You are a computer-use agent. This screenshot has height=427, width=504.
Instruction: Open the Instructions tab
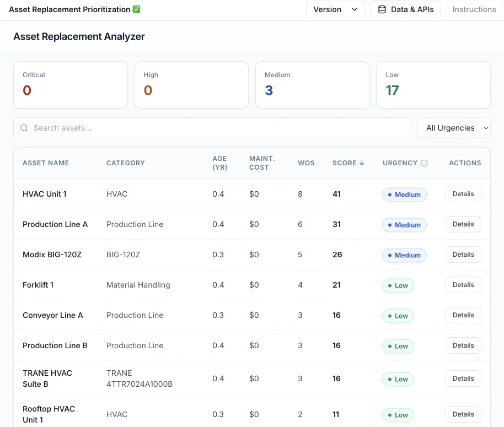(474, 9)
